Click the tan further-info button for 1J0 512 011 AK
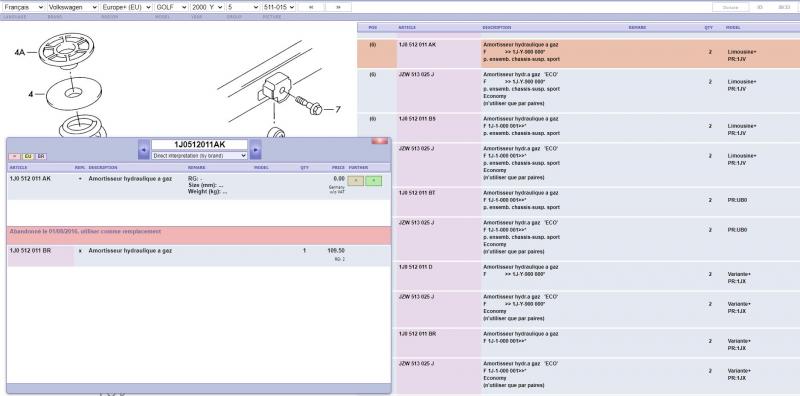The width and height of the screenshot is (800, 396). tap(355, 181)
